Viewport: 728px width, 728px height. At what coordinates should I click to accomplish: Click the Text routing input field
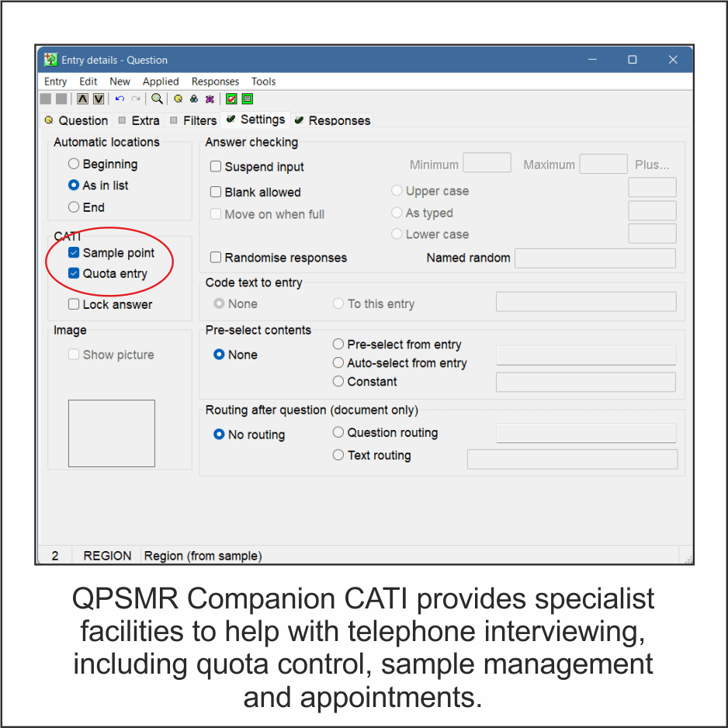[572, 459]
